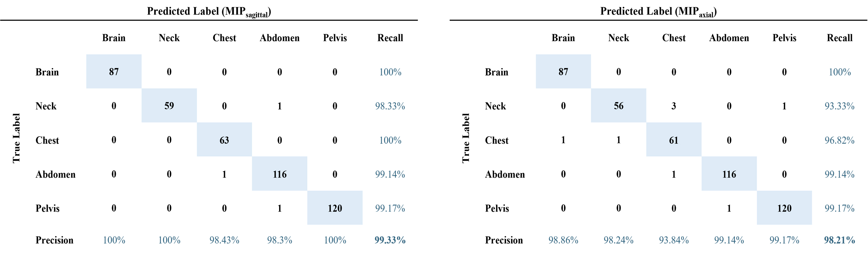Click the axial Chest precision 93.84%

coord(674,240)
